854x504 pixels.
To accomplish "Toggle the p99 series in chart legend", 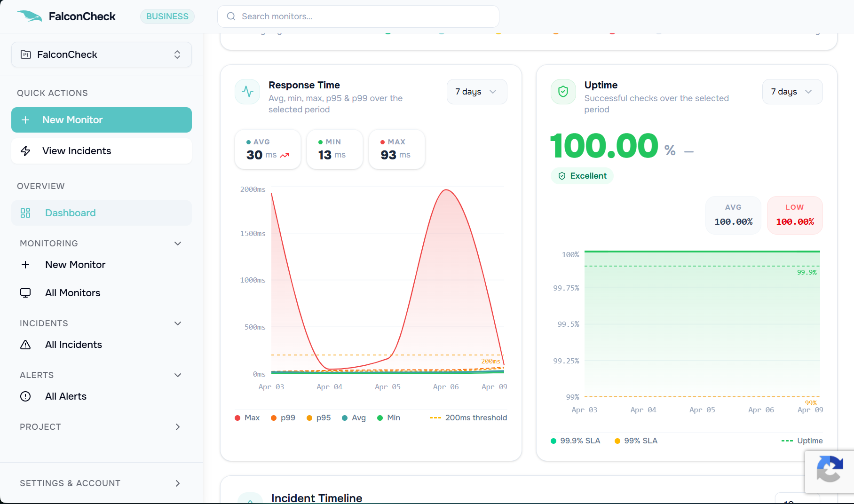I will click(283, 417).
